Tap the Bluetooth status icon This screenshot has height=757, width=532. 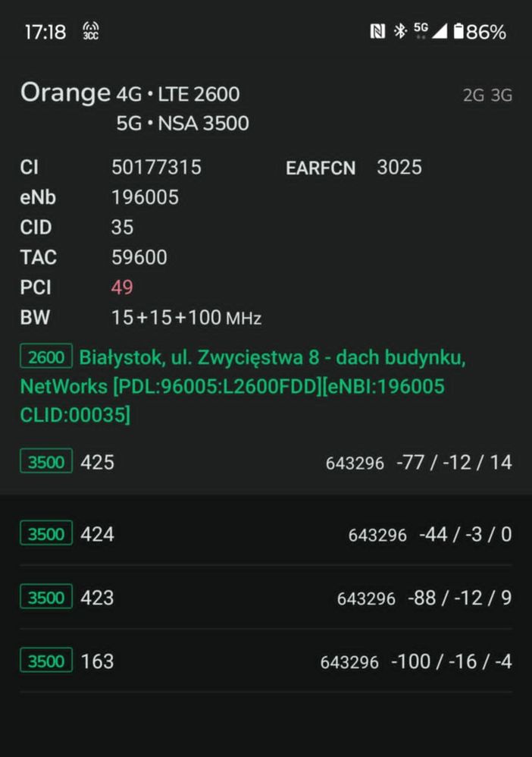click(x=399, y=32)
